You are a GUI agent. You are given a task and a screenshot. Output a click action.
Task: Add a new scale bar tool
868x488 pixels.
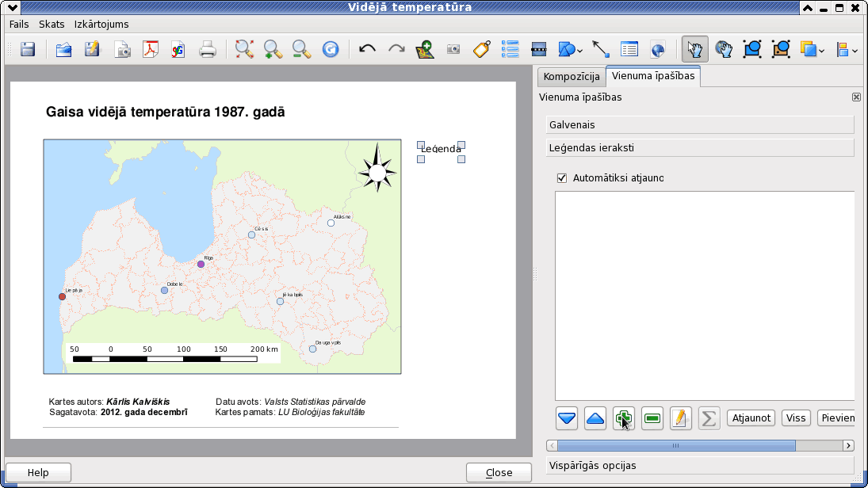coord(538,49)
